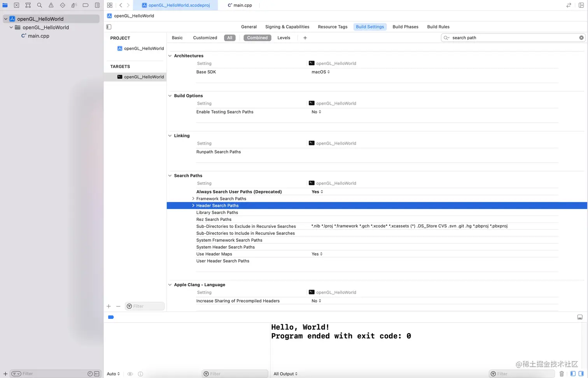Add a new editor pane
The width and height of the screenshot is (588, 378).
581,5
